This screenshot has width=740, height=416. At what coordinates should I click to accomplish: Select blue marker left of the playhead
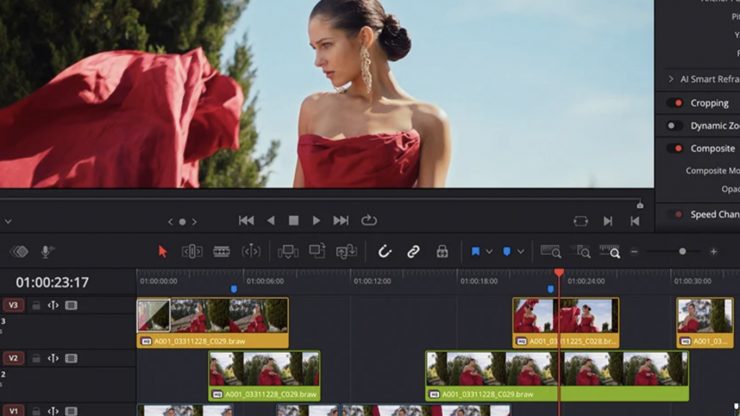[551, 289]
